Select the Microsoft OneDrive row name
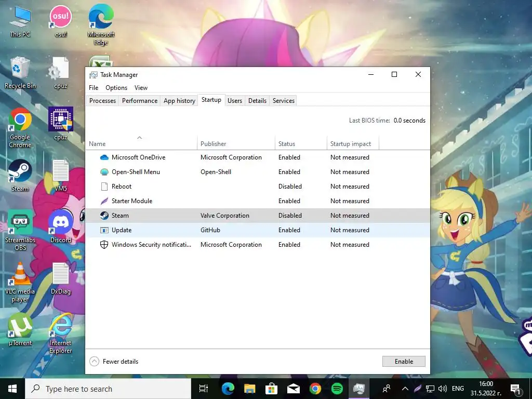This screenshot has height=399, width=532. 138,157
